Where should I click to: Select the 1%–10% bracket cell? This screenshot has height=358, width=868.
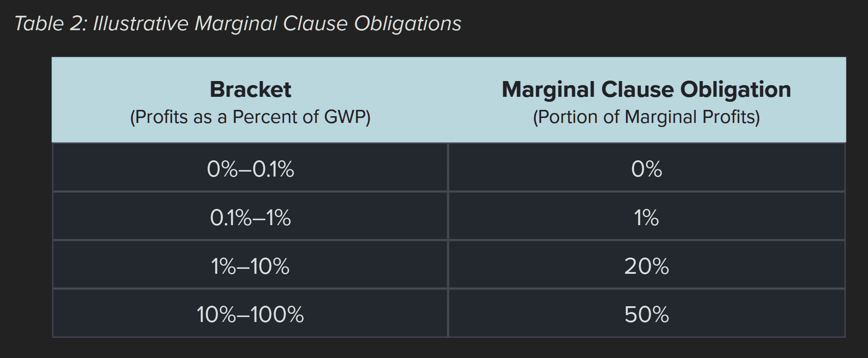pyautogui.click(x=250, y=264)
